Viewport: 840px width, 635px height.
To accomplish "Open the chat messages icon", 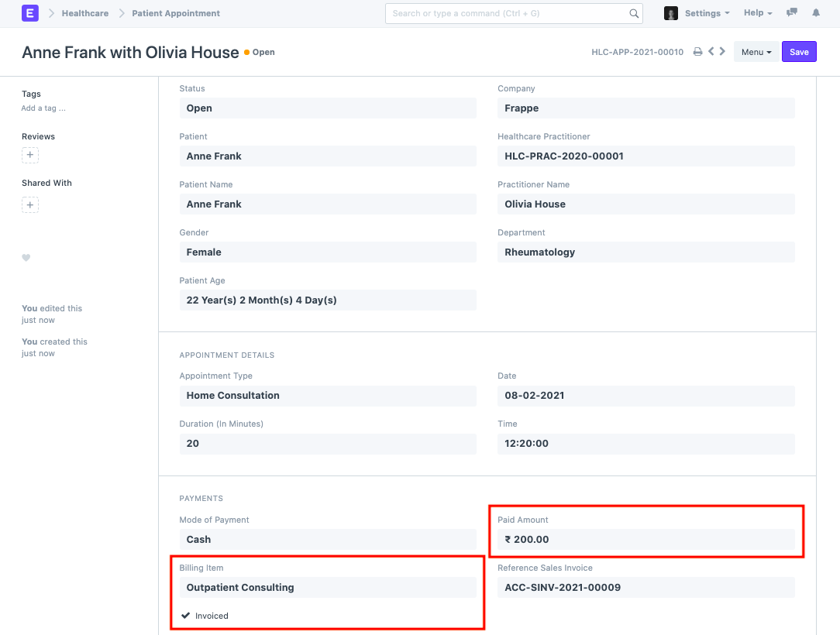I will coord(791,13).
